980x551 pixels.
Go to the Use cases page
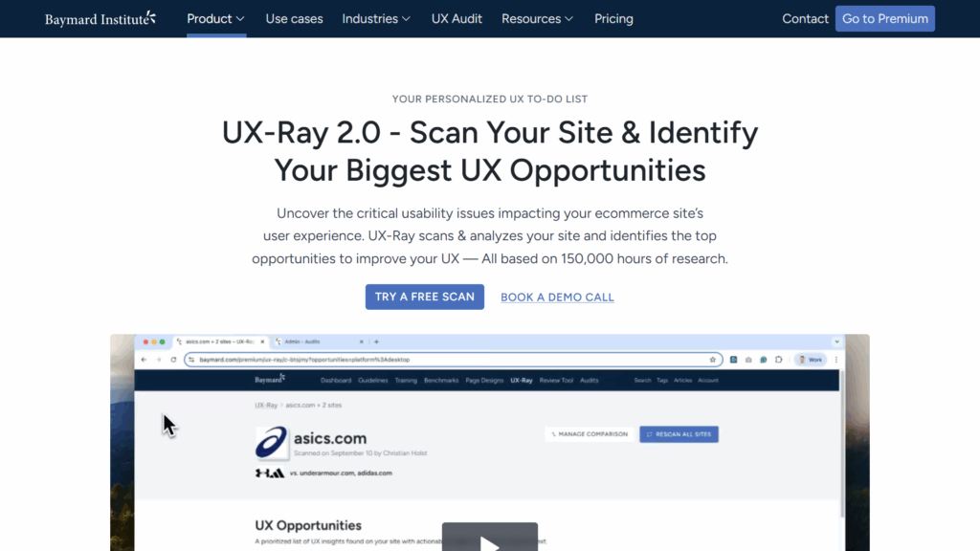click(x=294, y=18)
